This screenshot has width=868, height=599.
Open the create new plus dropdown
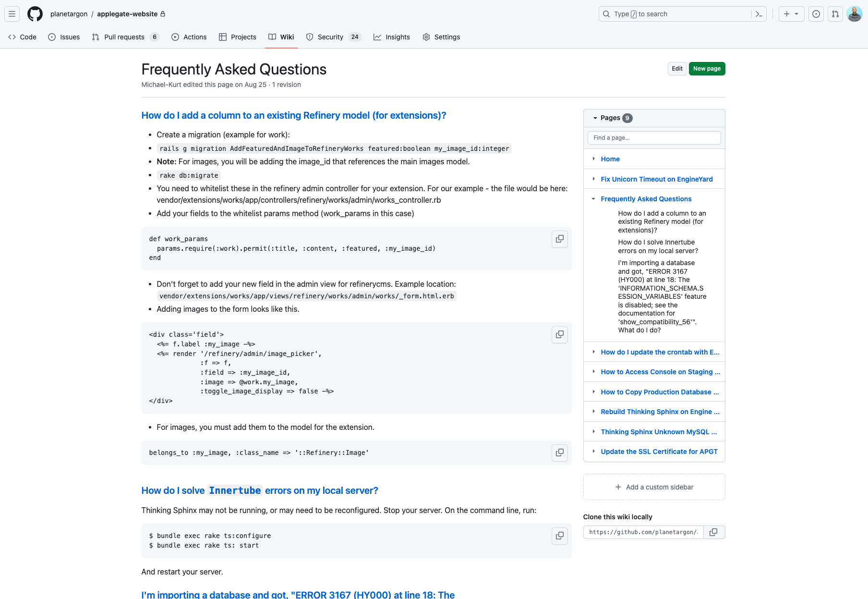pyautogui.click(x=791, y=14)
